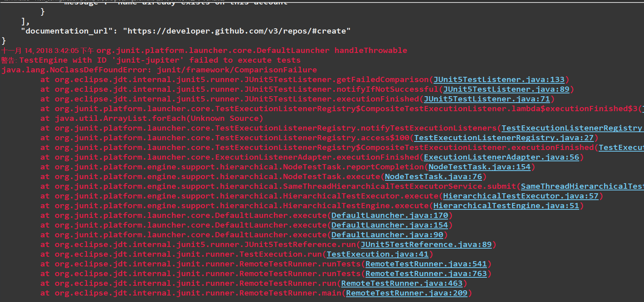Click the lambda$executionFinished$3 stack frame text

click(574, 109)
